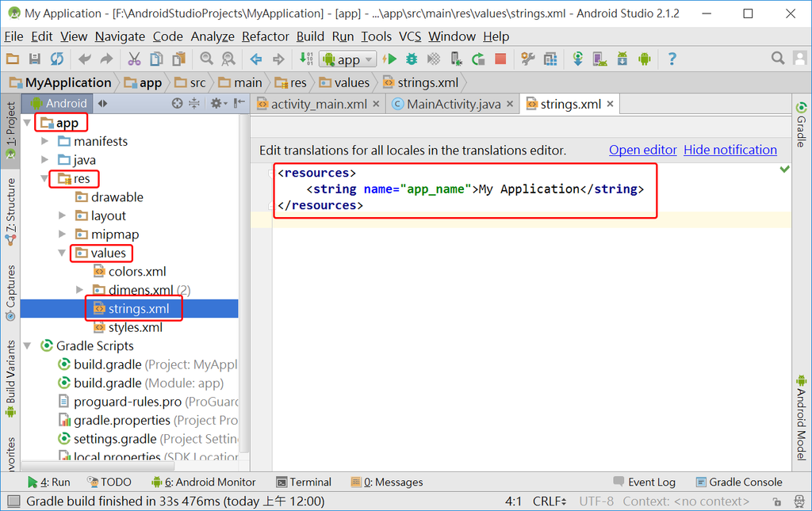This screenshot has width=812, height=511.
Task: Expand the dimens.xml group
Action: click(x=80, y=290)
